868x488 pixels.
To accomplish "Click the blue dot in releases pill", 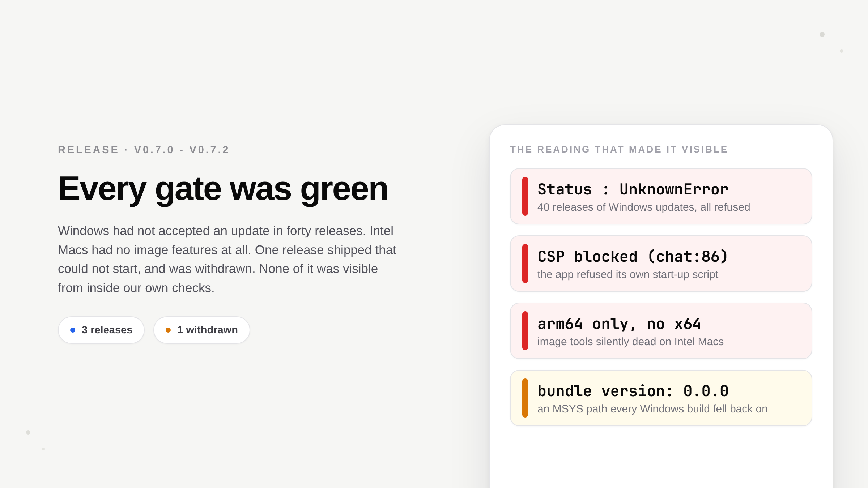I will (73, 330).
